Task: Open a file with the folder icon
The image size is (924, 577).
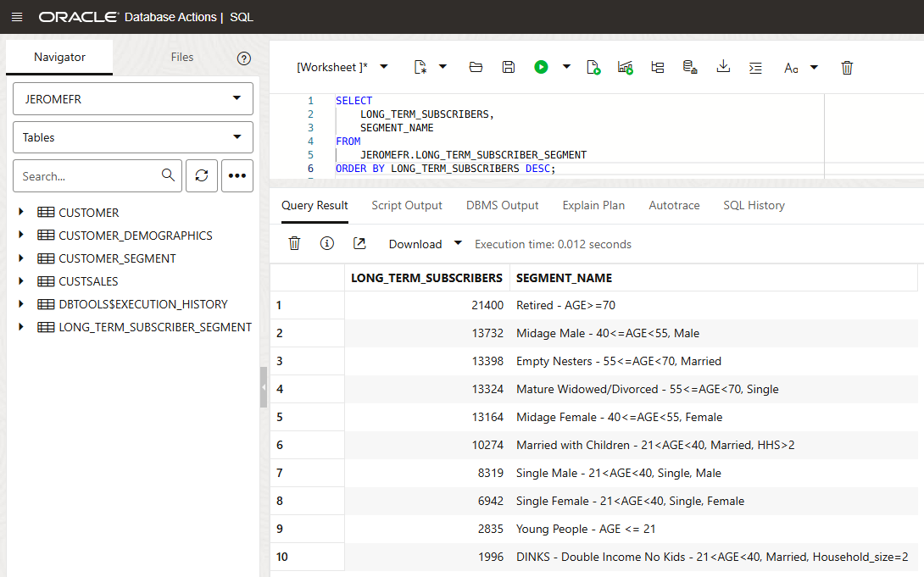Action: (x=476, y=67)
